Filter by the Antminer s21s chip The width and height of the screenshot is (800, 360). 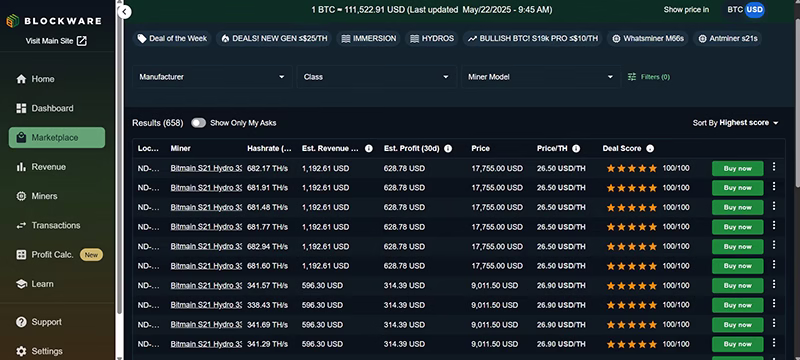[728, 38]
